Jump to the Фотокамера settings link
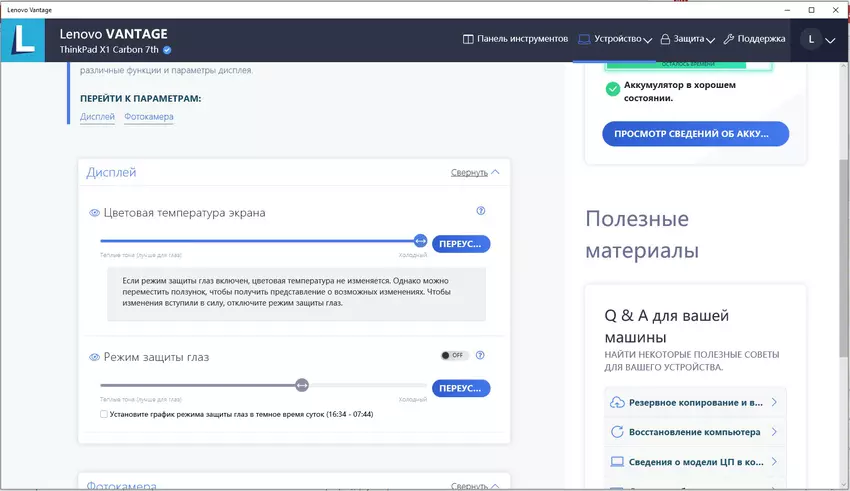Image resolution: width=850 pixels, height=491 pixels. coord(149,117)
